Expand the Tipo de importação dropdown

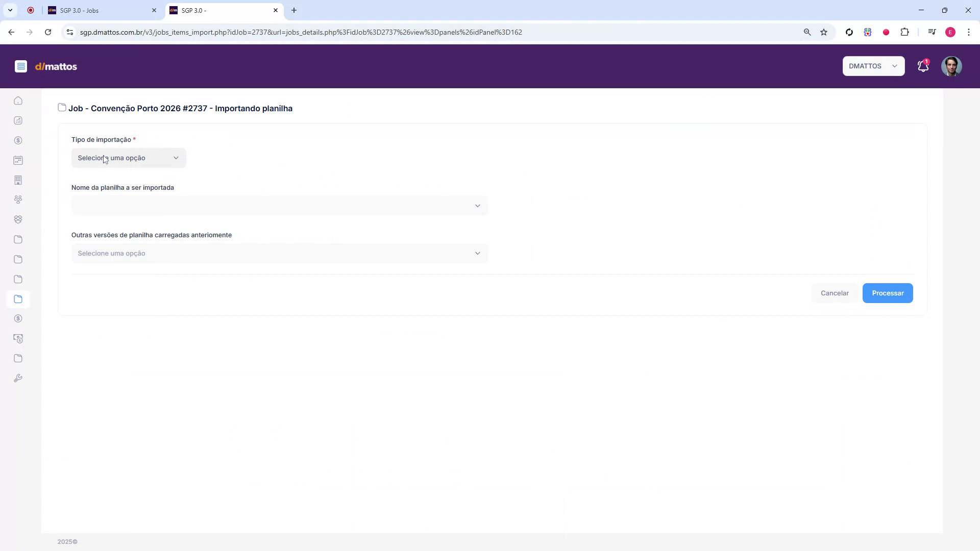pyautogui.click(x=128, y=158)
